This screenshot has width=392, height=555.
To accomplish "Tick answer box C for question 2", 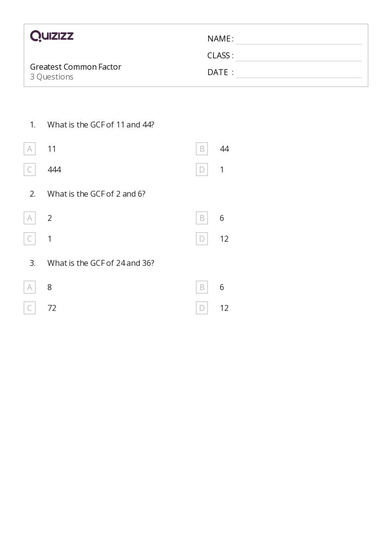I will click(30, 239).
